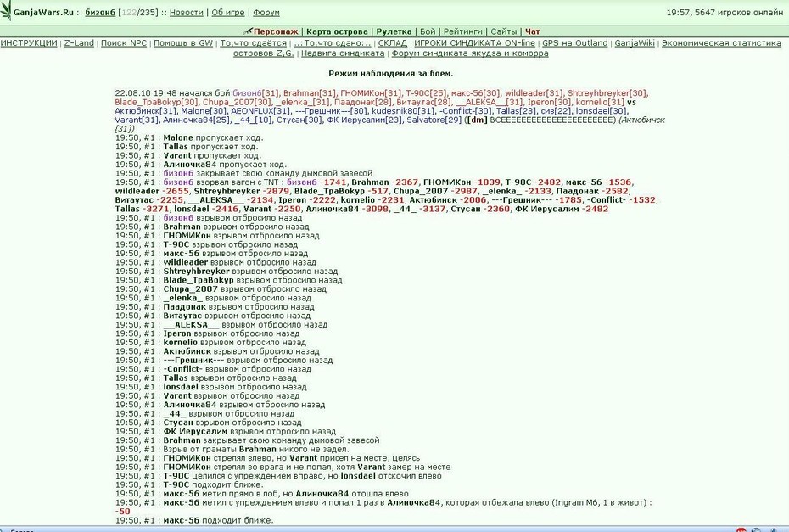Open the Сайты menu item
The height and width of the screenshot is (532, 789).
[x=504, y=31]
